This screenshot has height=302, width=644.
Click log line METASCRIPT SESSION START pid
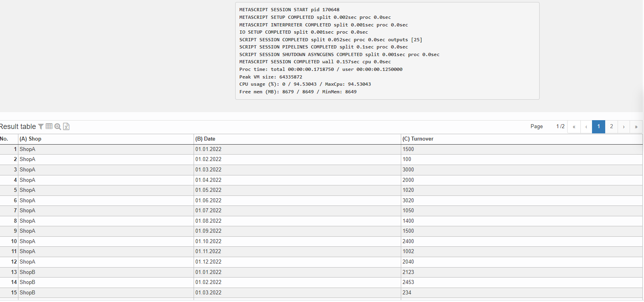289,10
